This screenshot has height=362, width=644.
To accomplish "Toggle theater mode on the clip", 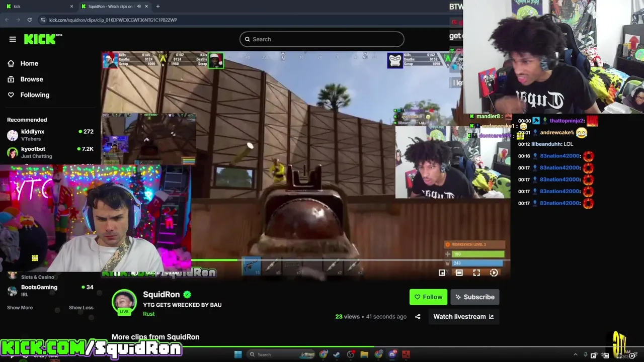I will pos(459,273).
